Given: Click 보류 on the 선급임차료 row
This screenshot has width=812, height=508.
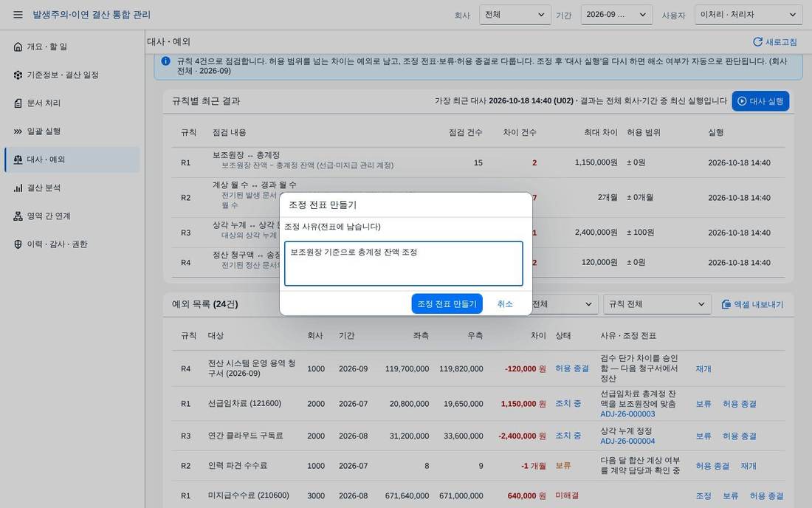Looking at the screenshot, I should (703, 404).
